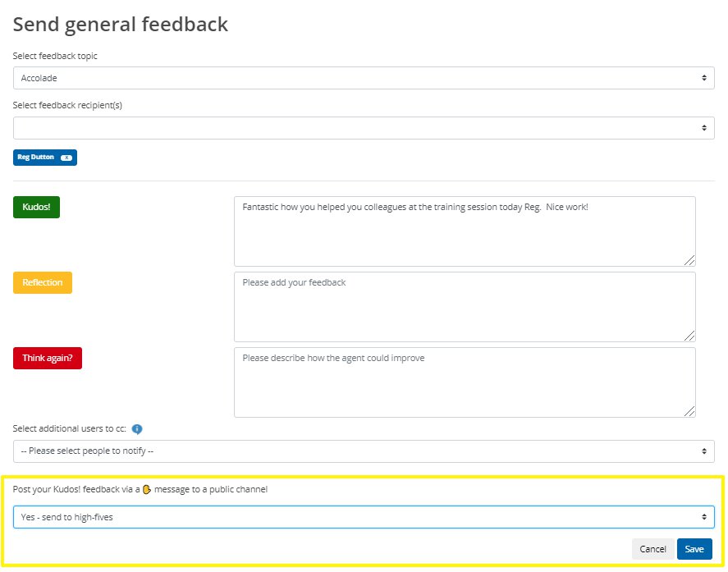Viewport: 728px width, 572px height.
Task: Open the 'Yes - send to high-fives' dropdown
Action: pos(364,518)
